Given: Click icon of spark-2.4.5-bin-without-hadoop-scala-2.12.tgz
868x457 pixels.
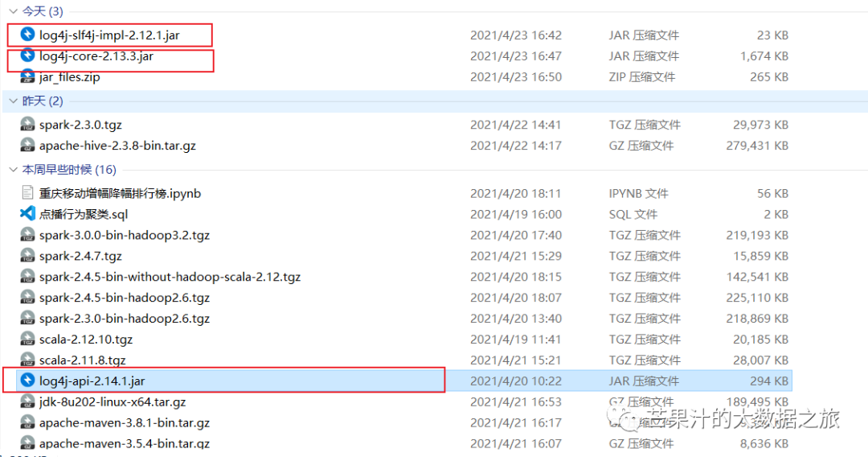Looking at the screenshot, I should click(27, 277).
